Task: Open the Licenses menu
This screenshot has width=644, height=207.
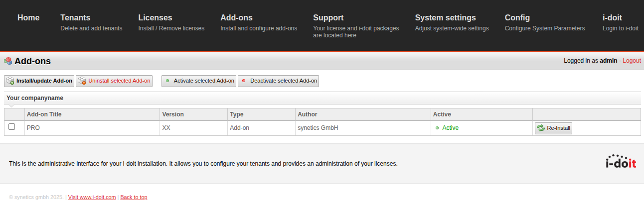Action: coord(155,18)
